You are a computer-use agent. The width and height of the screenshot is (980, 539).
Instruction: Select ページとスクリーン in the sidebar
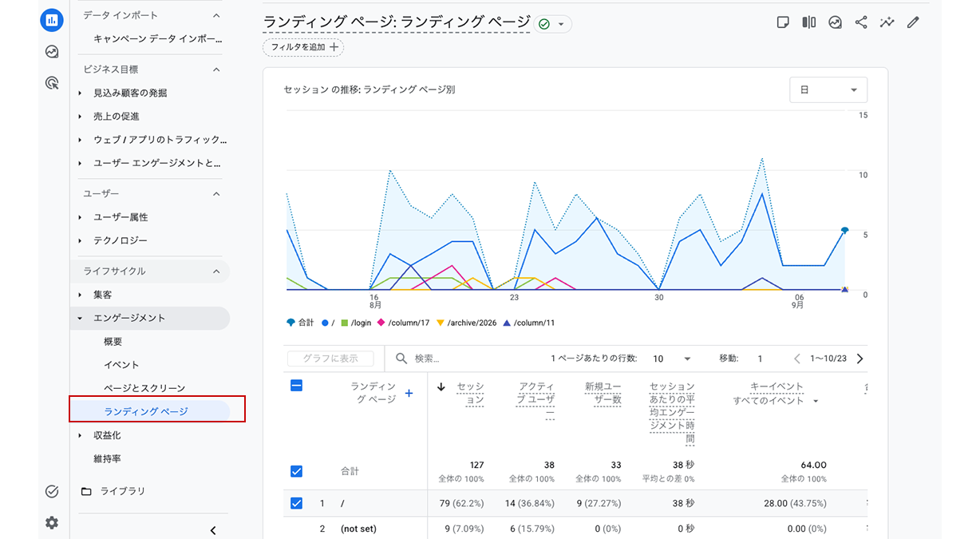pos(144,388)
